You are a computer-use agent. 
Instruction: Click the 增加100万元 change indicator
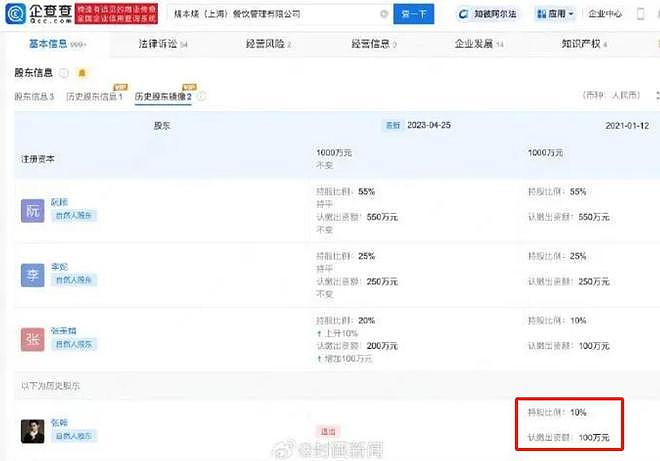pos(345,359)
